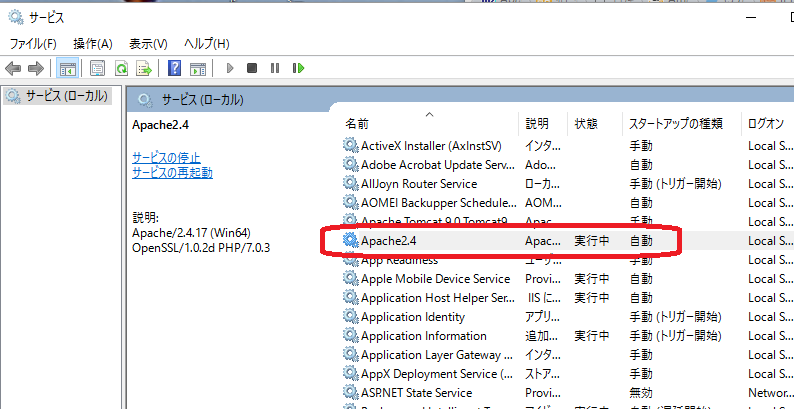Select the Adobe Acrobat Update Service row
798x414 pixels.
point(568,165)
